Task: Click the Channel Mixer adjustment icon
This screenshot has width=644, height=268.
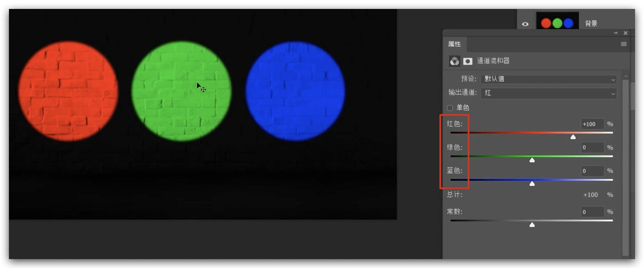Action: pos(454,61)
